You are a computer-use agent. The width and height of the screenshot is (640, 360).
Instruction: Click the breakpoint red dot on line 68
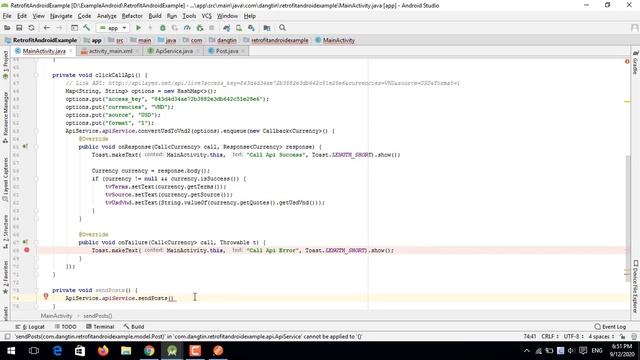click(x=27, y=250)
